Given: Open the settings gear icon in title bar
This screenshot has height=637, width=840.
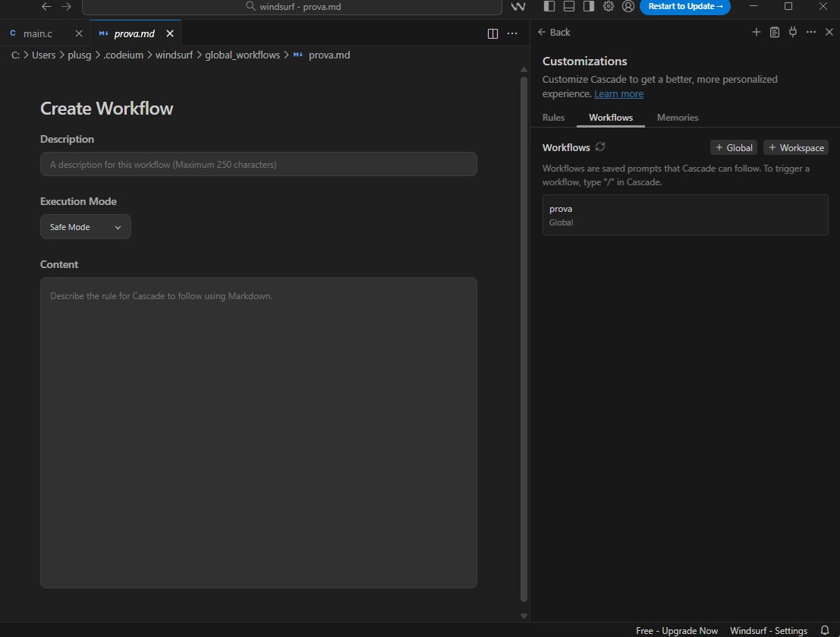Looking at the screenshot, I should point(608,6).
